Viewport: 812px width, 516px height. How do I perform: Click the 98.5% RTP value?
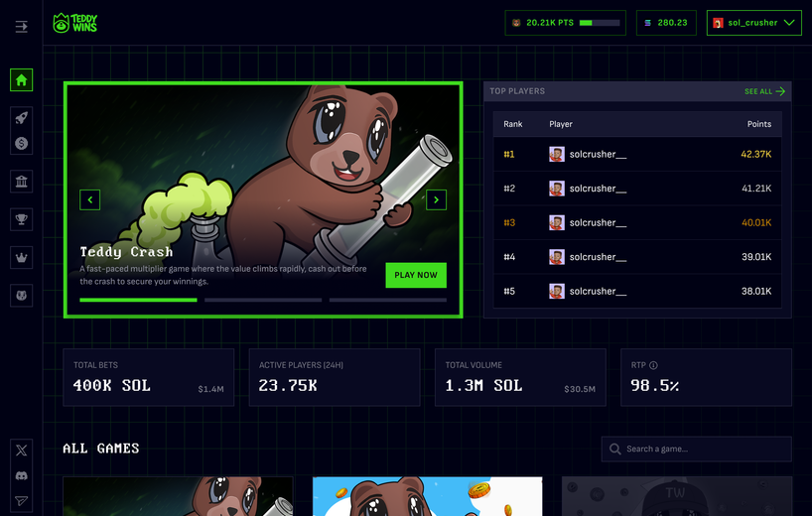pos(654,386)
